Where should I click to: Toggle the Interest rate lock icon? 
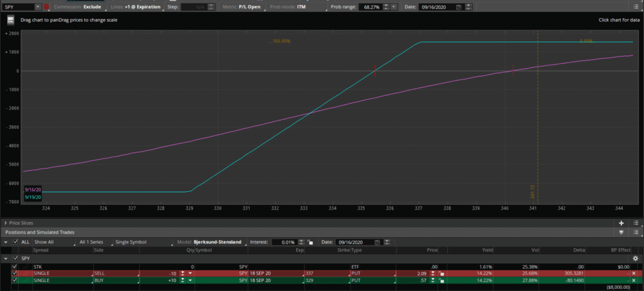point(311,242)
